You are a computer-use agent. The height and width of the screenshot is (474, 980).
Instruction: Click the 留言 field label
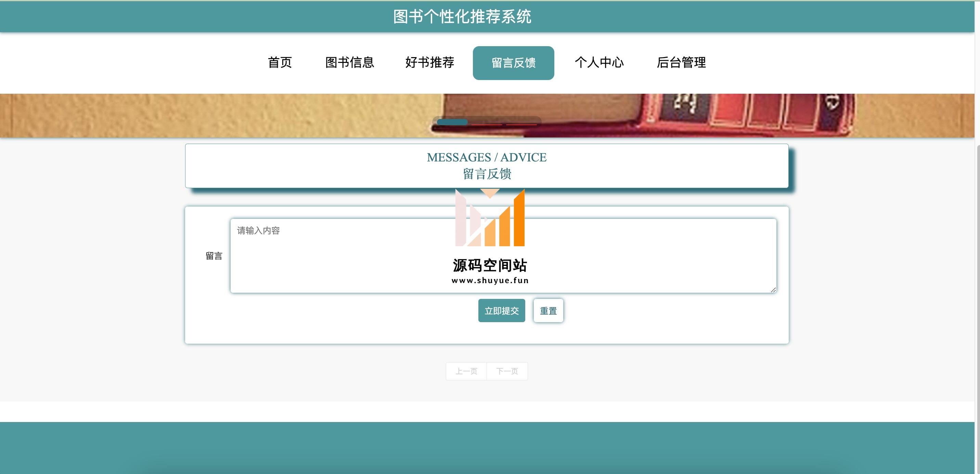click(214, 256)
